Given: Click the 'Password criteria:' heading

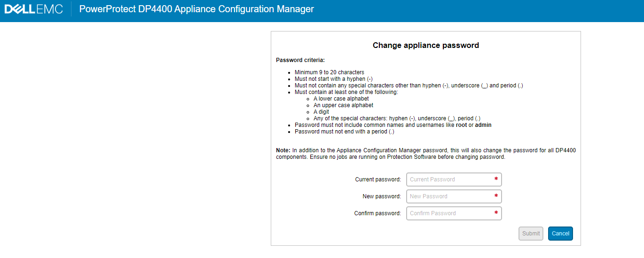Looking at the screenshot, I should [x=300, y=60].
